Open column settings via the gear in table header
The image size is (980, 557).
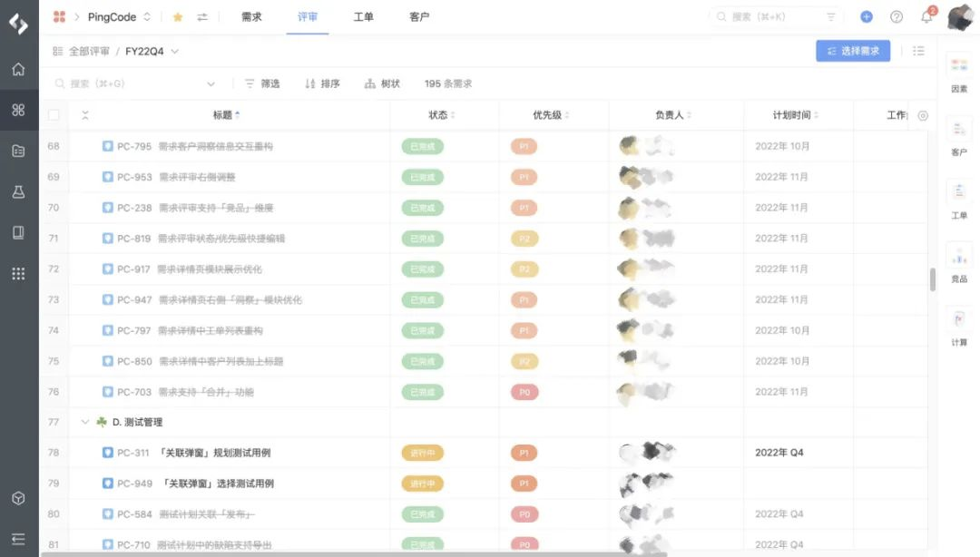(923, 115)
